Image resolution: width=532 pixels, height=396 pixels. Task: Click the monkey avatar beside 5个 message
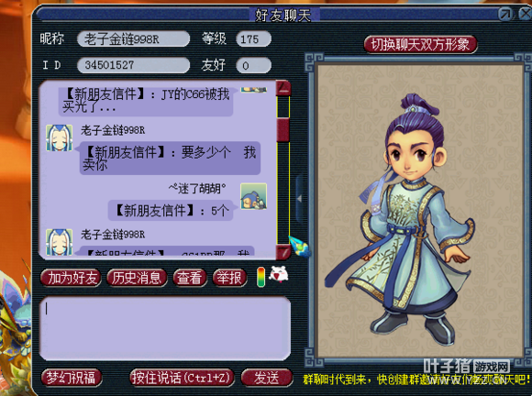click(253, 196)
